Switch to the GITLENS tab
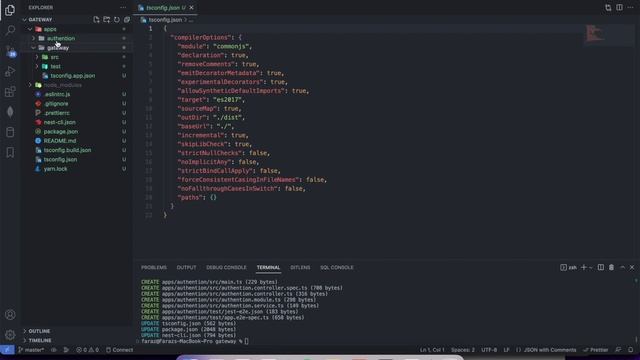This screenshot has width=640, height=360. [300, 267]
